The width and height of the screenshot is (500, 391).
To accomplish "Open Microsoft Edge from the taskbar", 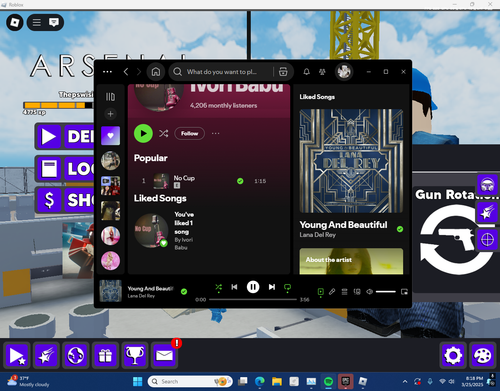I will coord(260,381).
